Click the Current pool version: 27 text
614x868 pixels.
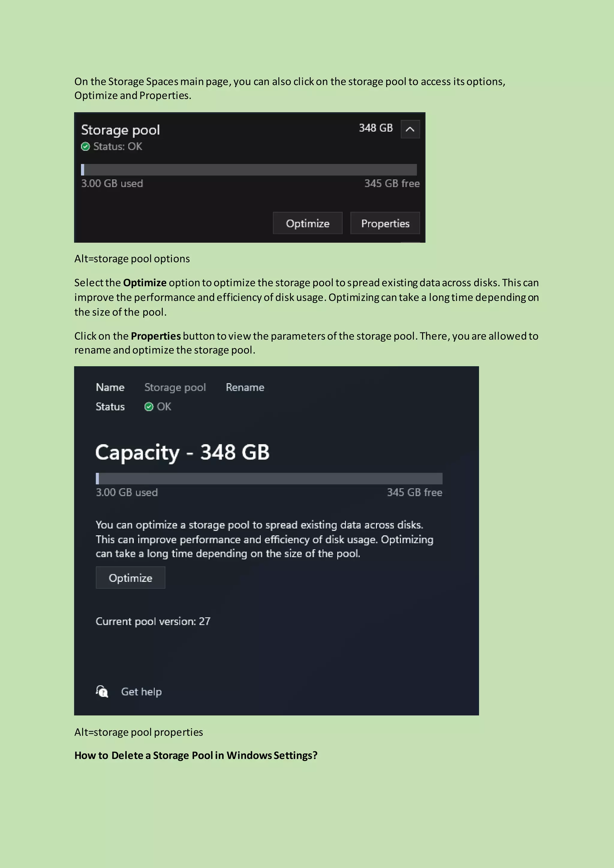click(x=153, y=622)
